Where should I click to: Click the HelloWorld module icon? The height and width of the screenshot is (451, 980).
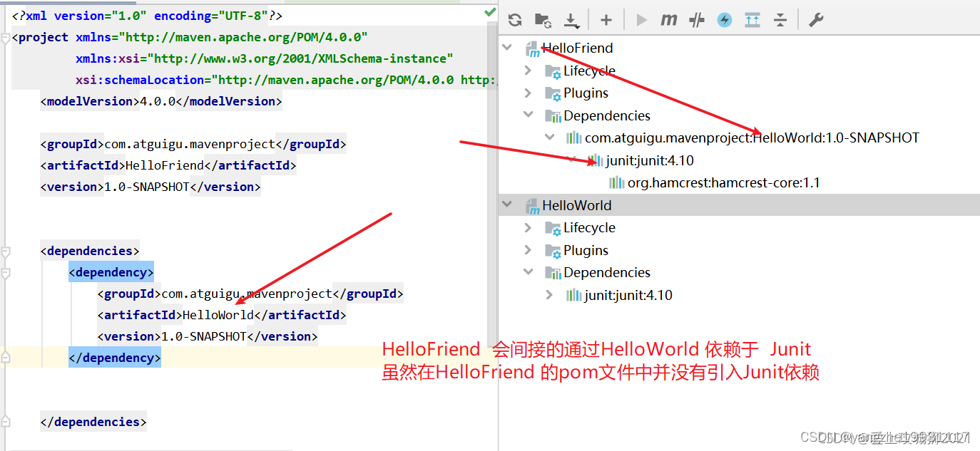pos(532,206)
